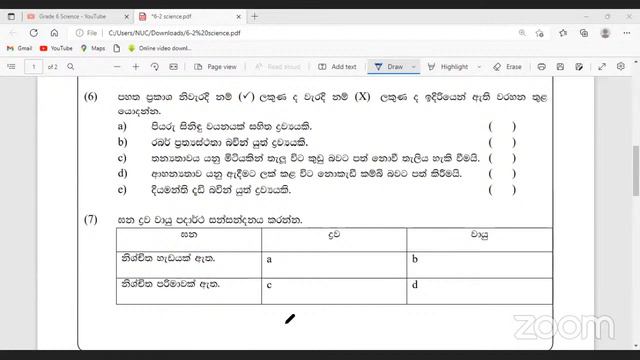Open the Online video downloader bookmark

[160, 48]
